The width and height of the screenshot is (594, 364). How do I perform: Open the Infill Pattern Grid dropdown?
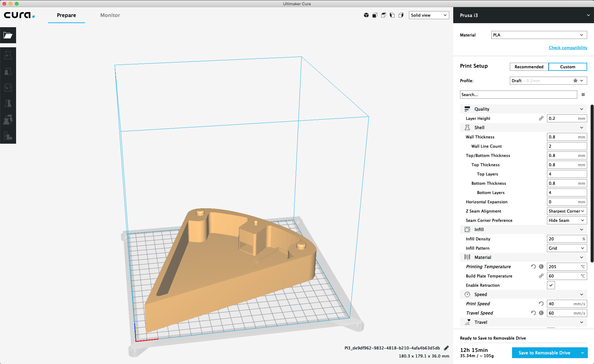pyautogui.click(x=567, y=248)
